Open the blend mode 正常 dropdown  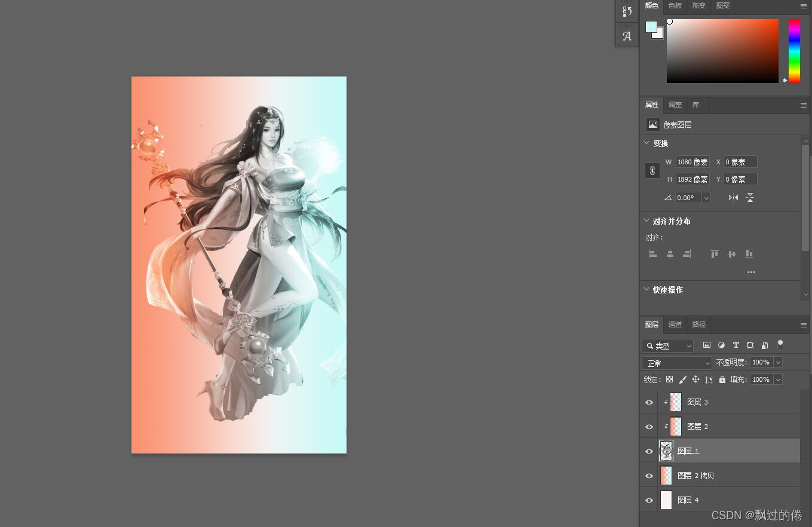click(x=677, y=363)
